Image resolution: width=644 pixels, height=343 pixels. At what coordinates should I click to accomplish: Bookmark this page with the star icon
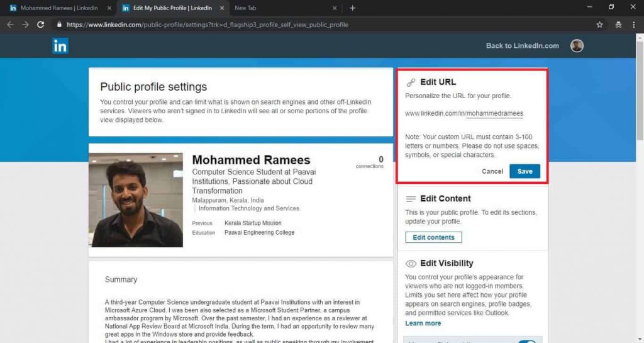[x=599, y=25]
